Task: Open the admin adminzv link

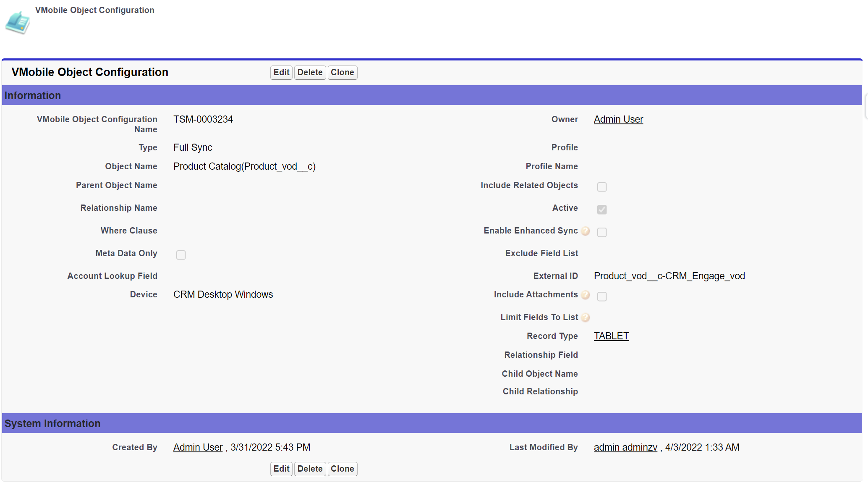Action: [x=625, y=447]
